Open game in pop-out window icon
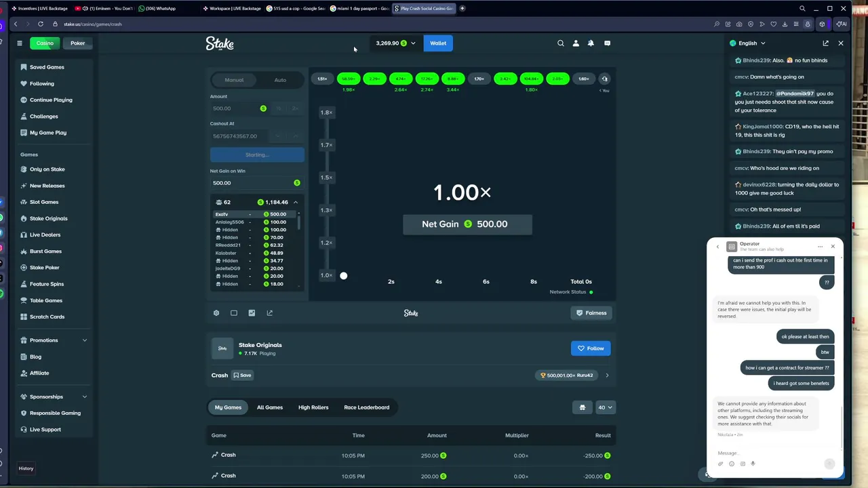The image size is (868, 488). click(x=269, y=312)
